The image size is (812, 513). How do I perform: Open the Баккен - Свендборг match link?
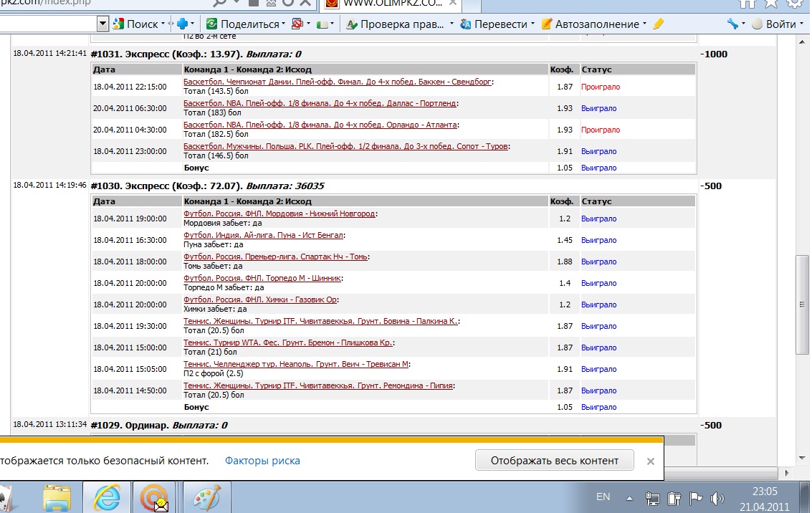click(x=338, y=82)
